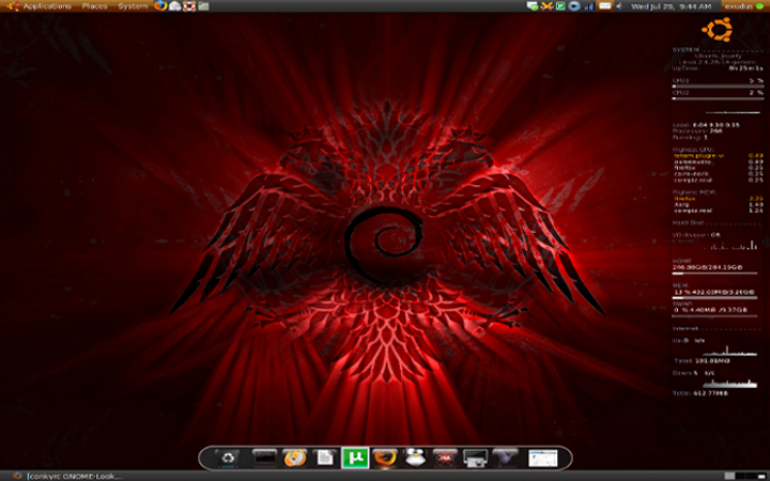Image resolution: width=770 pixels, height=481 pixels.
Task: Click the chat bubble tray icon
Action: pyautogui.click(x=532, y=6)
